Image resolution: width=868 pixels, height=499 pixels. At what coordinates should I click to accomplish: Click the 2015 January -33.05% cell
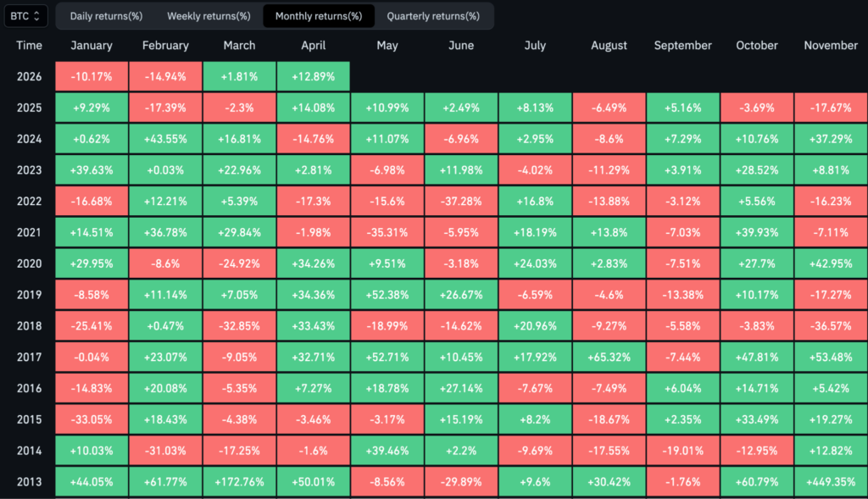point(92,420)
